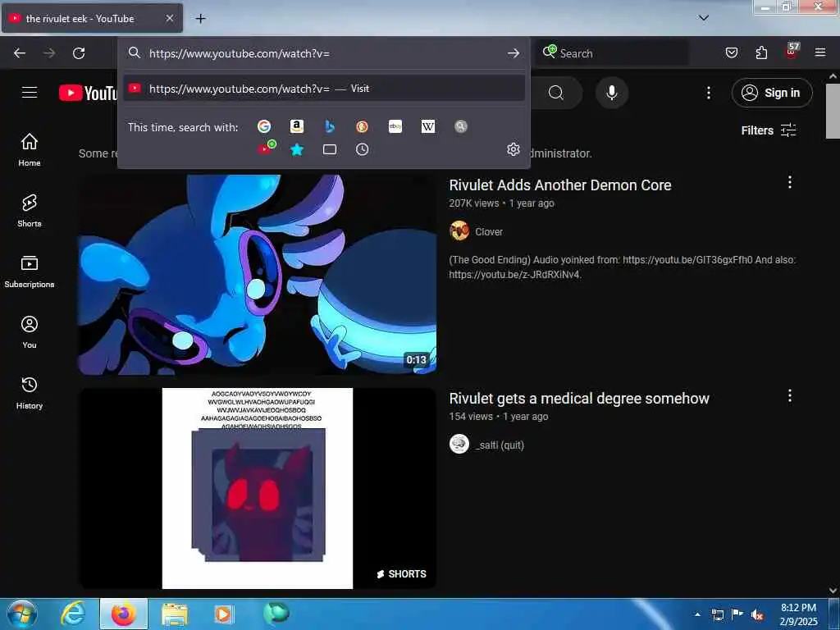Search open tabs using the tab icon
Image resolution: width=840 pixels, height=630 pixels.
[330, 149]
